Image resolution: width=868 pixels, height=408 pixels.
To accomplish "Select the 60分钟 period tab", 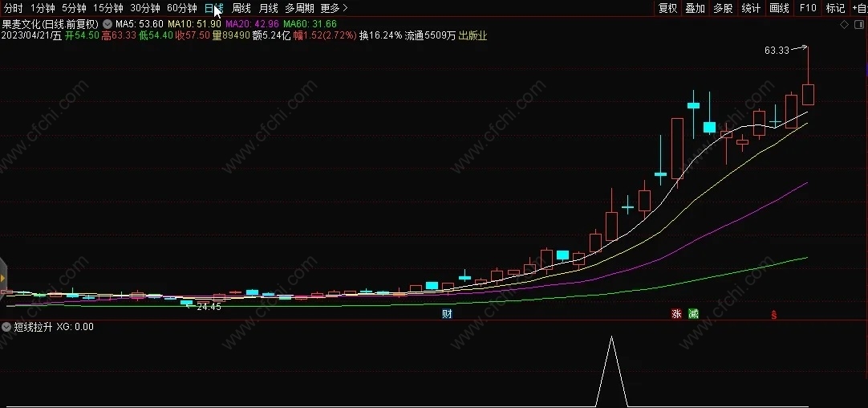I will point(181,8).
